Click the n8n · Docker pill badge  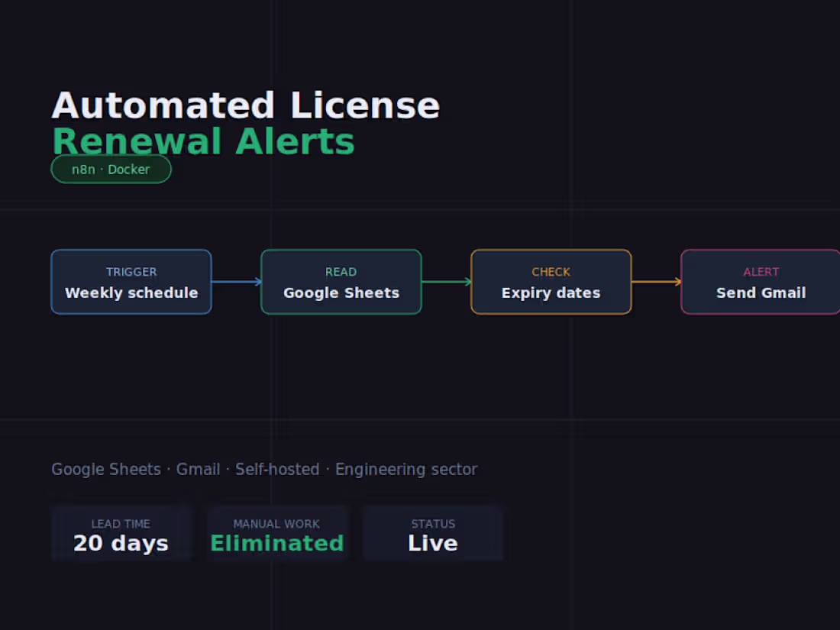(x=111, y=170)
